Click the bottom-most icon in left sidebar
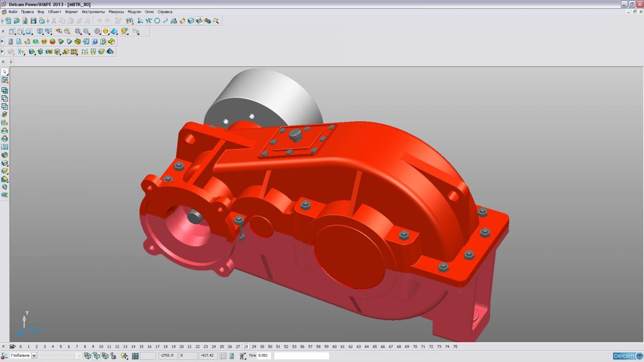This screenshot has width=644, height=362. pyautogui.click(x=5, y=195)
